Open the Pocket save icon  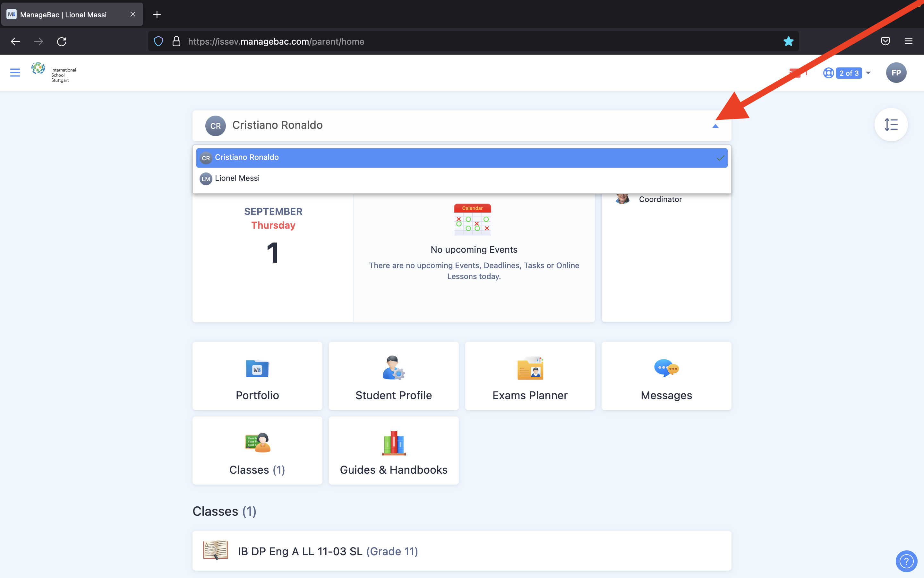click(x=885, y=41)
